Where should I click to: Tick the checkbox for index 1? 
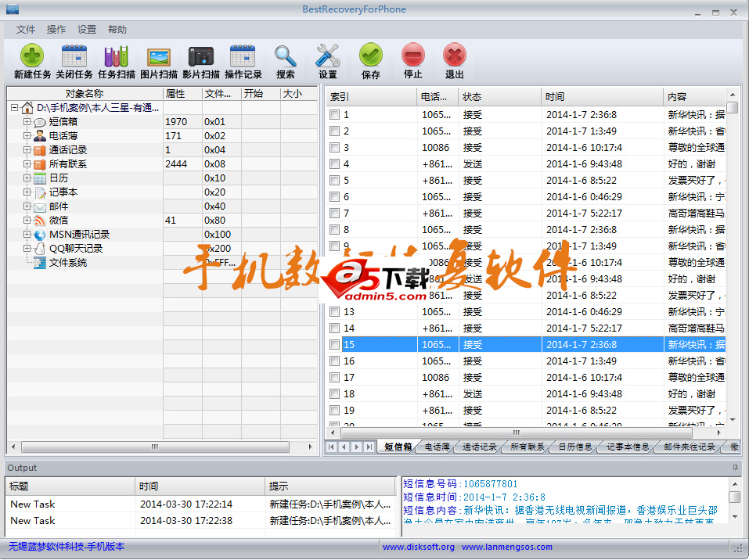point(334,114)
